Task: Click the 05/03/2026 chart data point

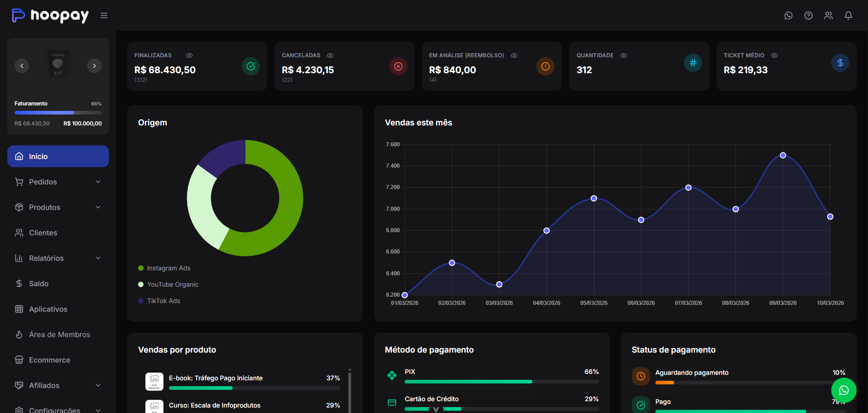Action: pos(594,199)
